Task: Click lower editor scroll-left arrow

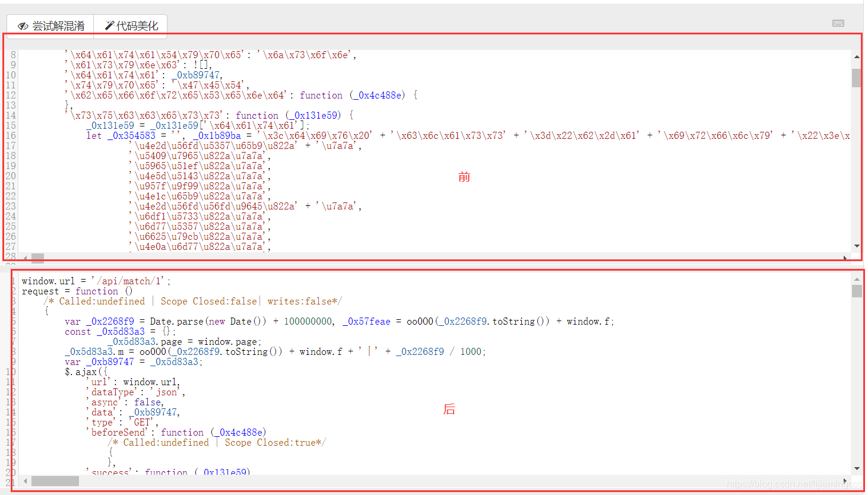Action: pyautogui.click(x=25, y=481)
